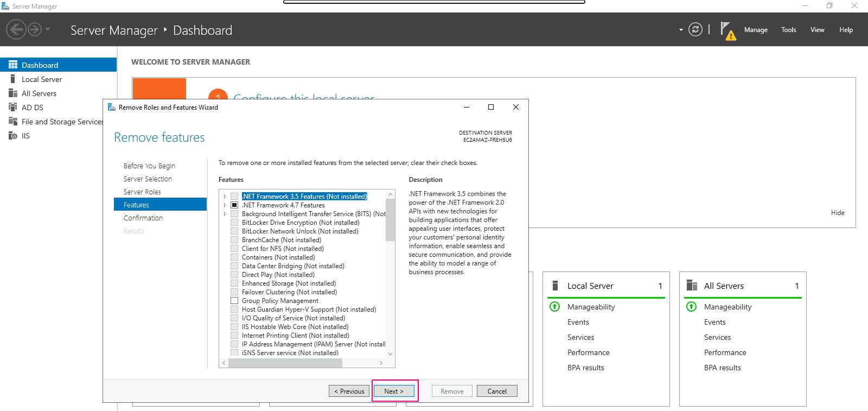Open the dropdown arrow beside the refresh icon
This screenshot has height=411, width=868.
681,30
